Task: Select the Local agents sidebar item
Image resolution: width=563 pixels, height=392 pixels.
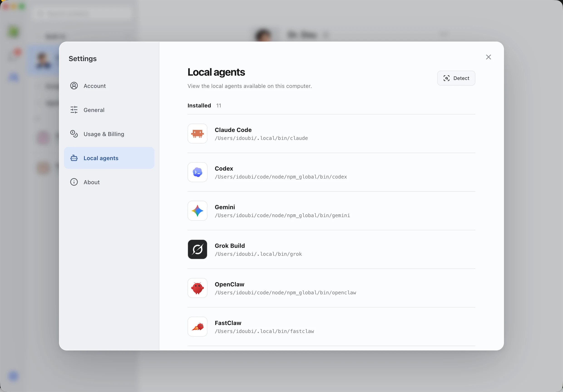Action: point(109,158)
